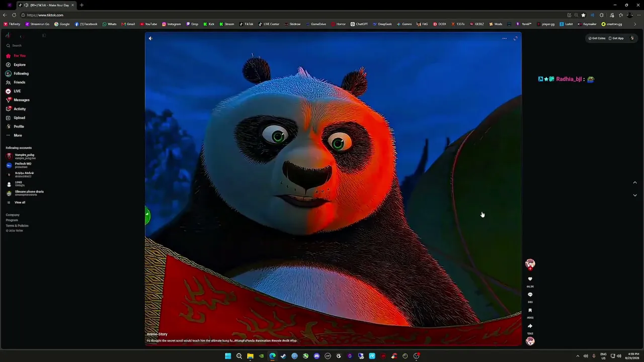Go to the next video with down arrow
Viewport: 644px width, 362px height.
click(x=635, y=195)
